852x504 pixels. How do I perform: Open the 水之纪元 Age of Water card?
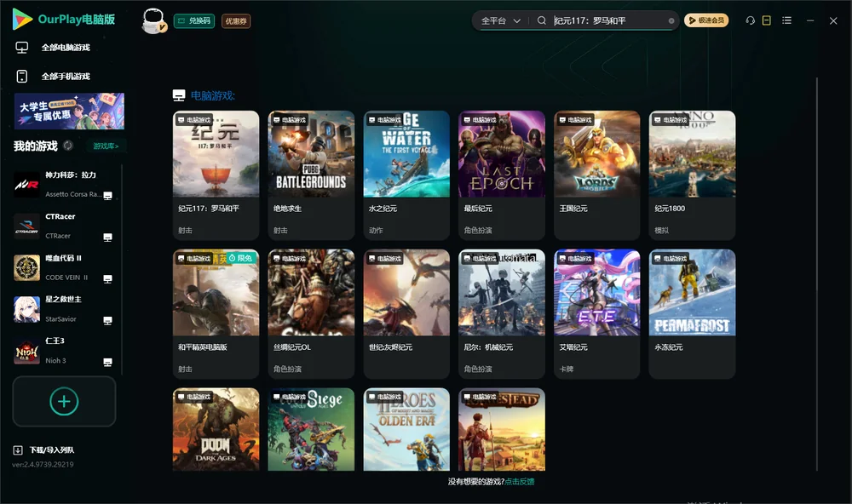click(x=406, y=175)
